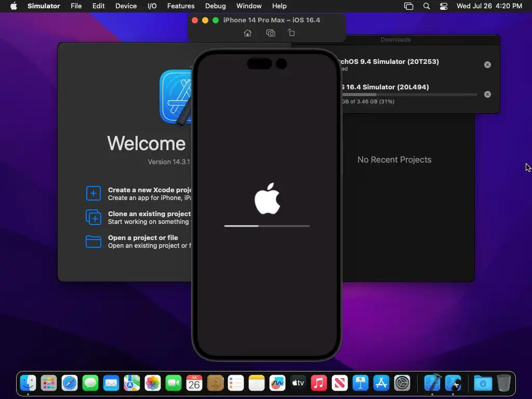532x399 pixels.
Task: Click the Downloads window title
Action: (x=395, y=39)
